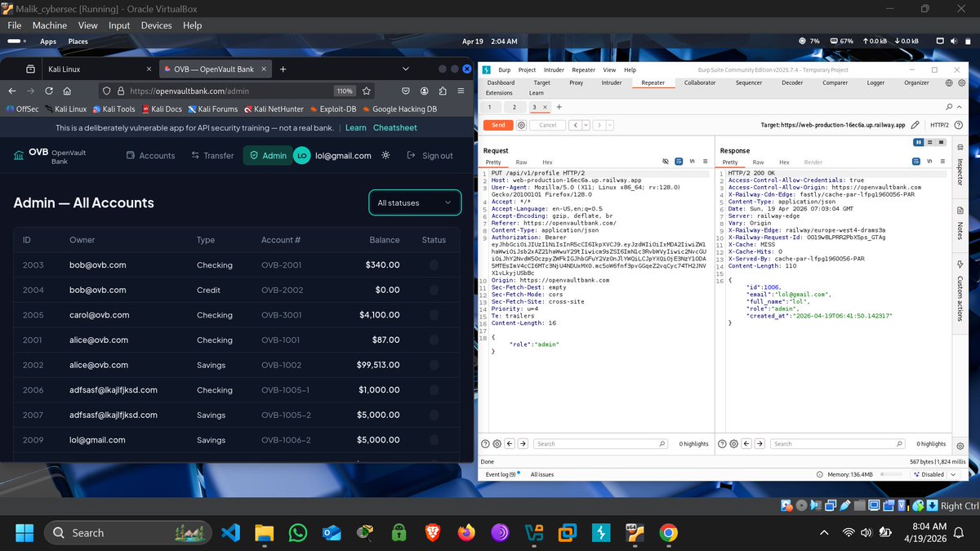Open the Burp Project menu
Screen dimensions: 980x551
pyautogui.click(x=527, y=70)
